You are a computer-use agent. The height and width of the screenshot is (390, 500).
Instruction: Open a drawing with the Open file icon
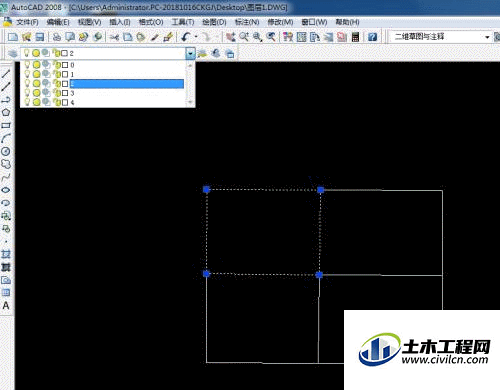(x=27, y=37)
